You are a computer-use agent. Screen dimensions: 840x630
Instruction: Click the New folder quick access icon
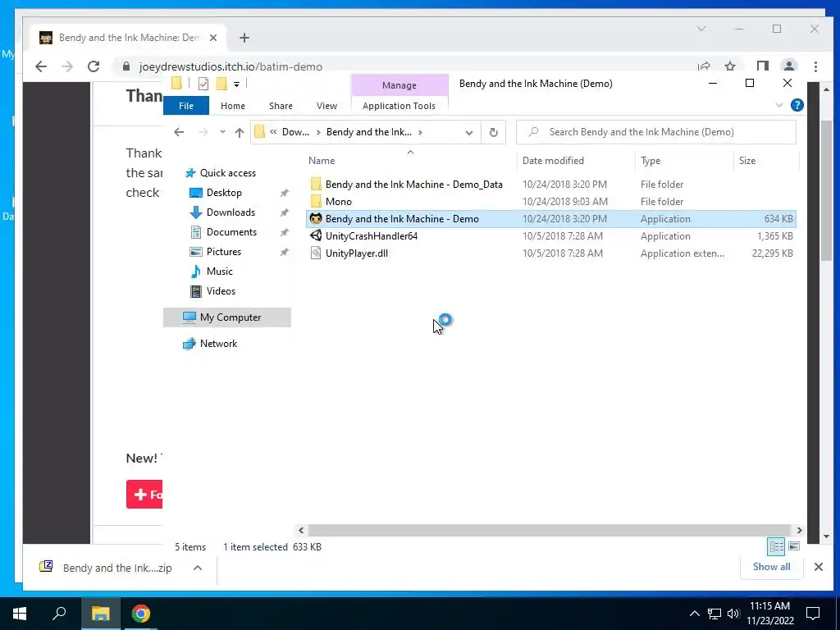(221, 84)
